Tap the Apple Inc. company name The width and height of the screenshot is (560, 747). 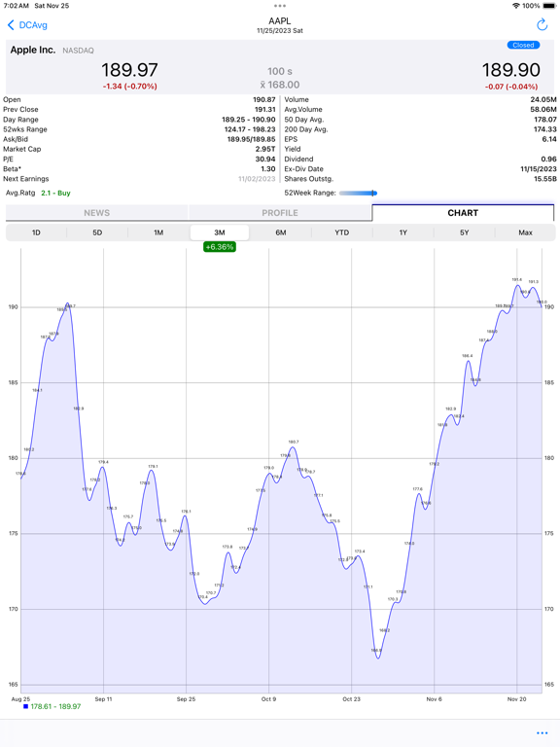(33, 50)
